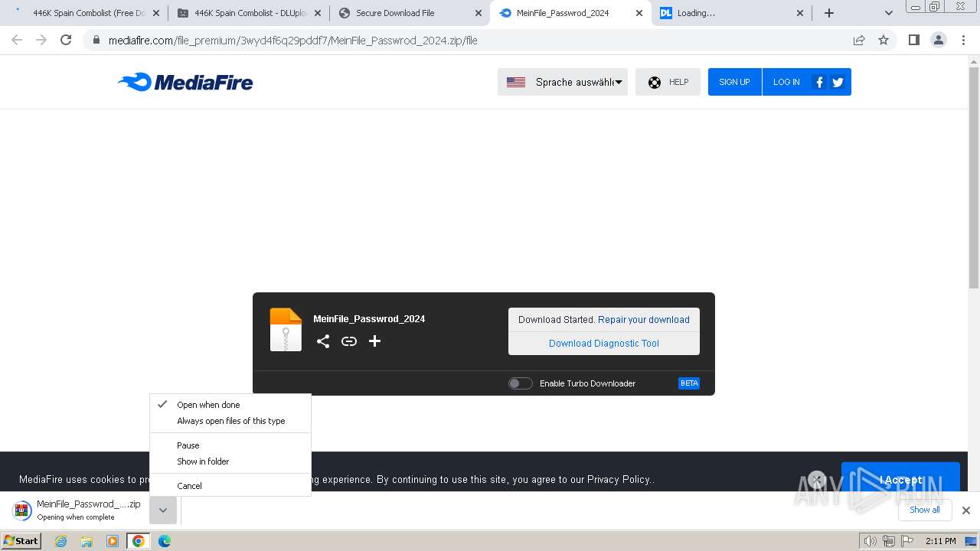This screenshot has height=551, width=980.
Task: Click the volume tray icon
Action: 870,541
